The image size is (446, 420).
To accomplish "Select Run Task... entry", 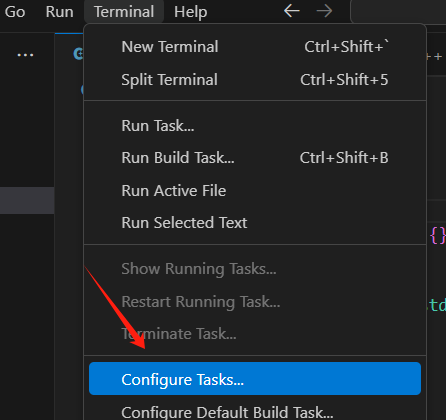I will (255, 126).
